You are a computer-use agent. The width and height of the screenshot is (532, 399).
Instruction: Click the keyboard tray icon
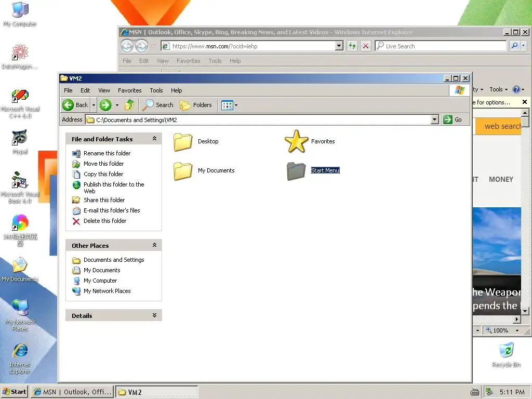475,392
